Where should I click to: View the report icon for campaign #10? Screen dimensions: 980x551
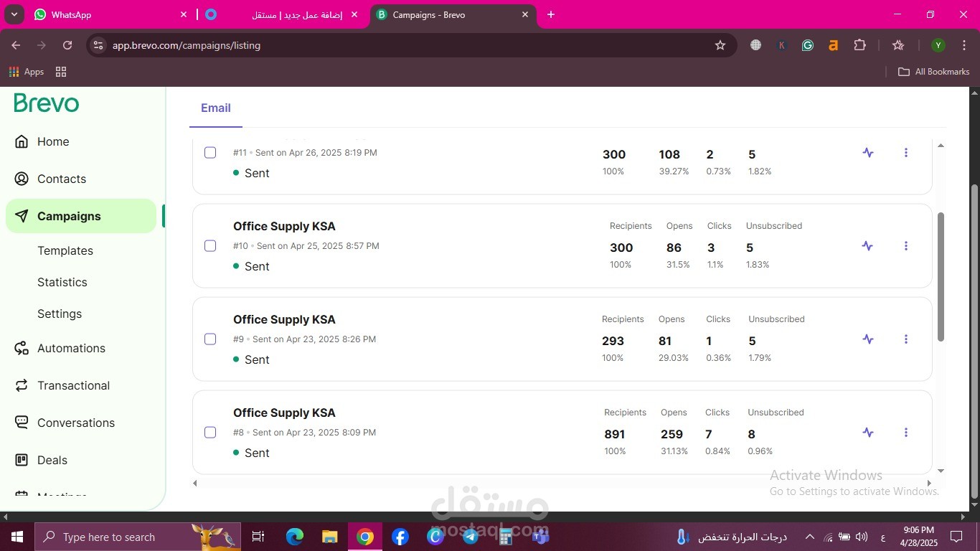tap(868, 246)
